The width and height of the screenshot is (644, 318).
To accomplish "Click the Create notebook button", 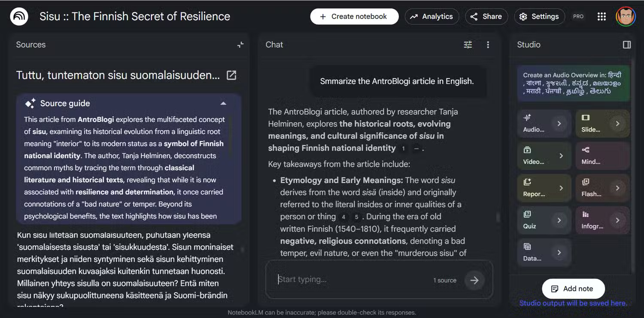I will click(355, 17).
